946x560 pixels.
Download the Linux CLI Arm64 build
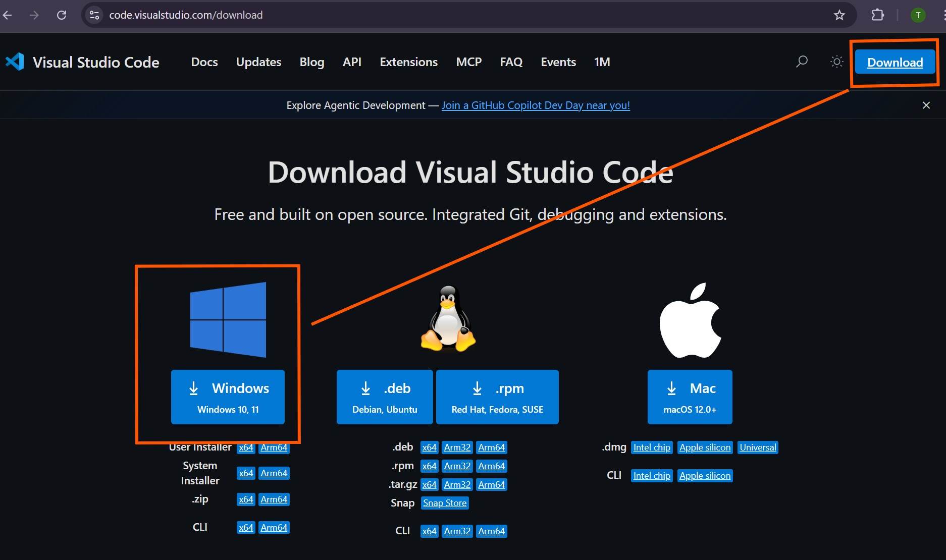pyautogui.click(x=492, y=531)
